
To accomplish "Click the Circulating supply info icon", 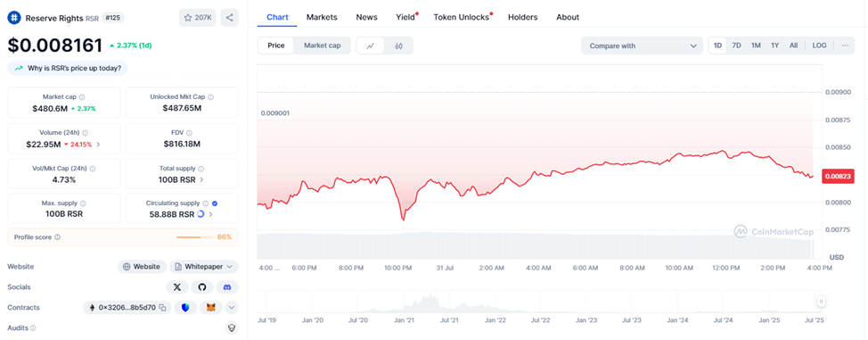I will point(205,203).
